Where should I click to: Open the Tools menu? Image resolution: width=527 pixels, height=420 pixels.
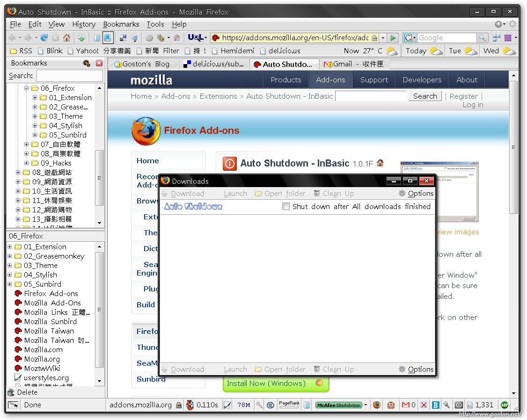point(155,24)
